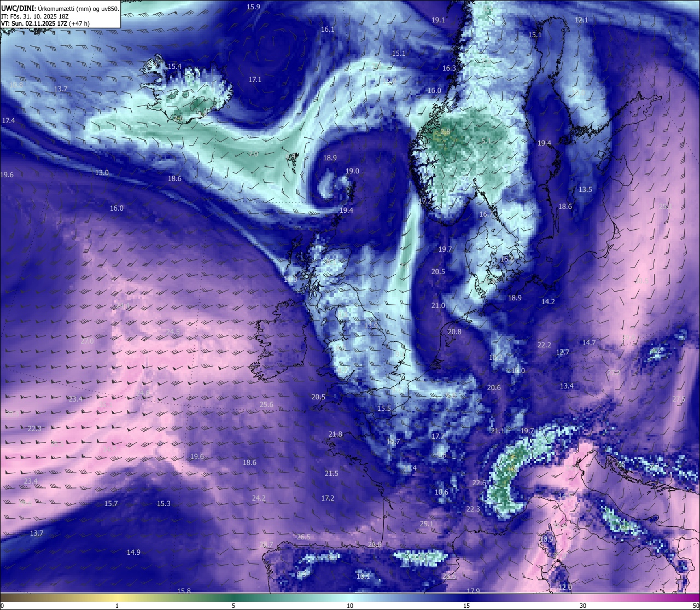This screenshot has width=700, height=610.
Task: Click the map value 21.8
Action: (x=335, y=434)
